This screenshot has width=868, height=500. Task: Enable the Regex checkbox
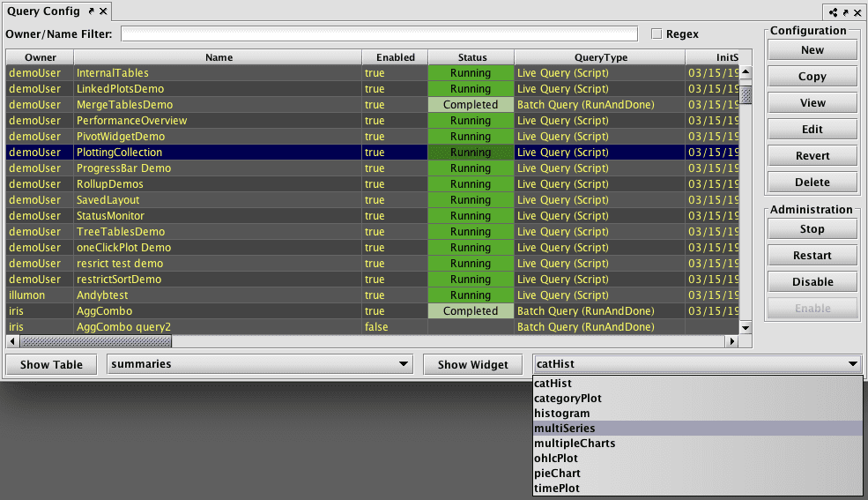tap(657, 34)
